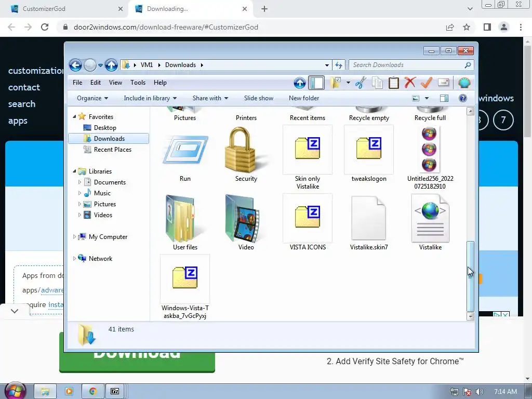The width and height of the screenshot is (532, 399).
Task: Click the Explorer Up folder arrow
Action: pyautogui.click(x=111, y=65)
